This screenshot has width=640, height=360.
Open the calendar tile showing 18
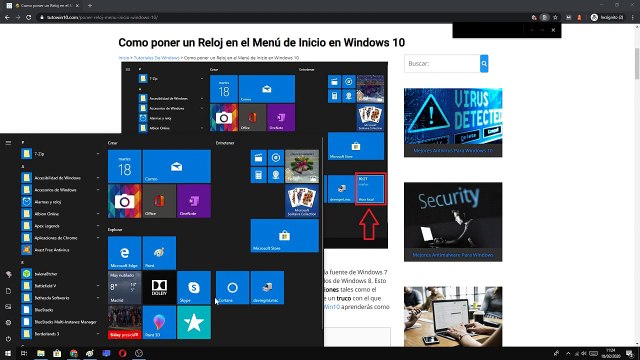click(x=124, y=166)
